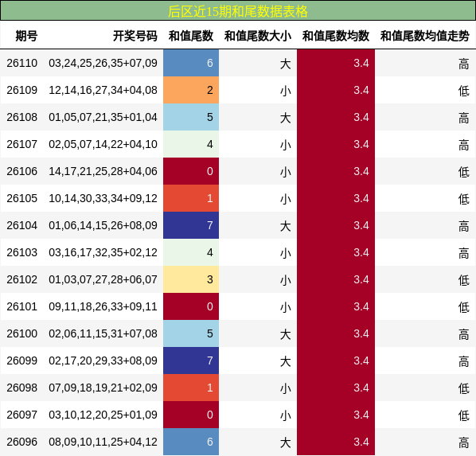This screenshot has width=476, height=456.
Task: Click winning numbers 08,09,10,11,25+04,12
Action: pyautogui.click(x=103, y=442)
